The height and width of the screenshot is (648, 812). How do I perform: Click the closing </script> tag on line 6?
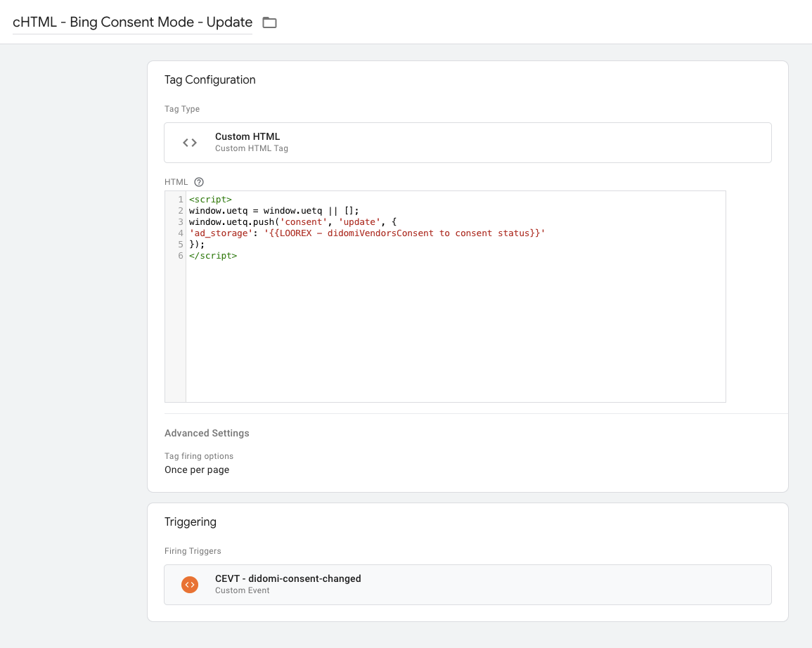click(213, 256)
